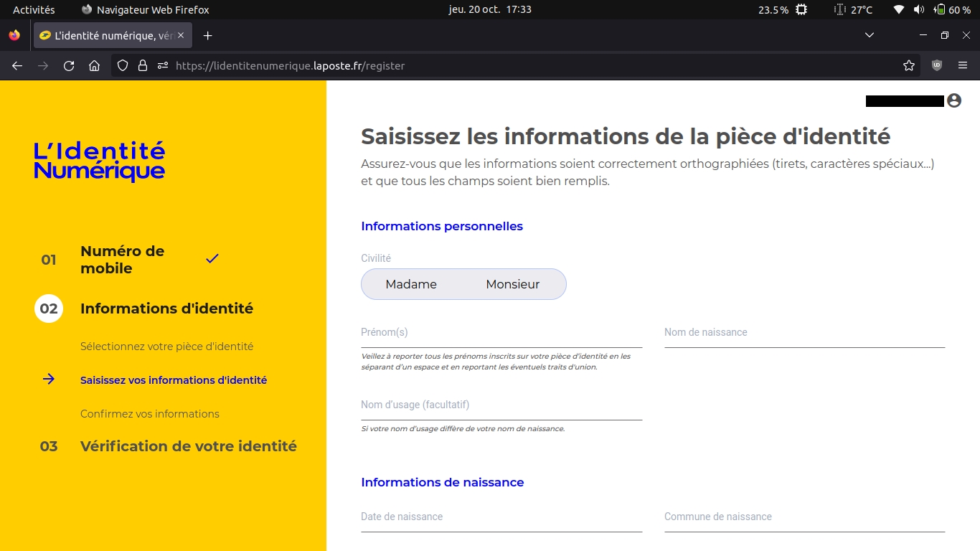Open a new browser tab
Image resolution: width=980 pixels, height=551 pixels.
[207, 36]
